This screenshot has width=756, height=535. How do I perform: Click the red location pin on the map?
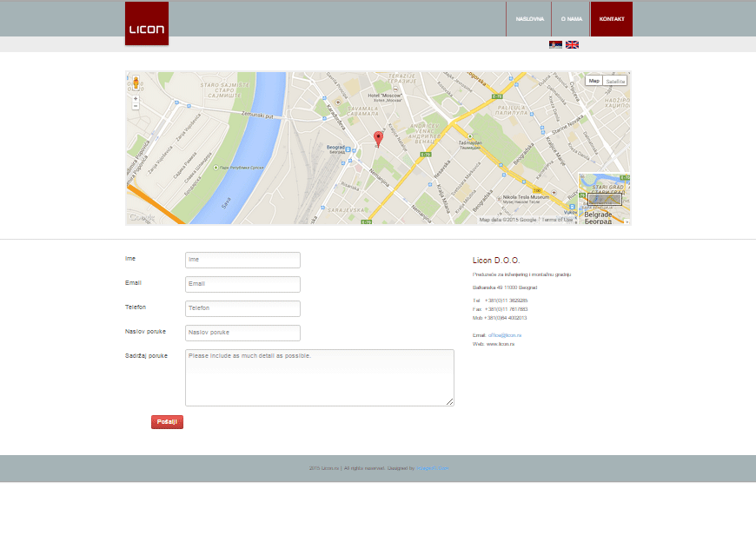(x=378, y=138)
